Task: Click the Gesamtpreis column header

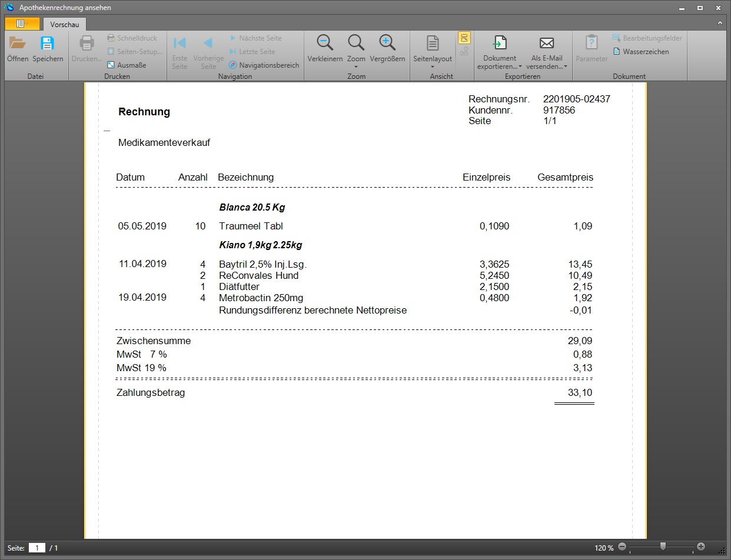Action: (x=566, y=177)
